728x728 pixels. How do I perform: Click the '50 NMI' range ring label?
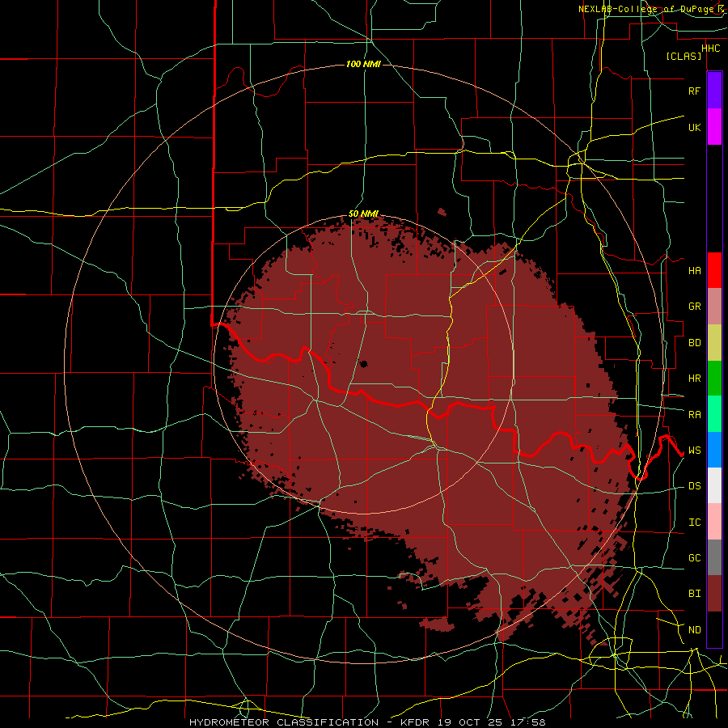[363, 214]
